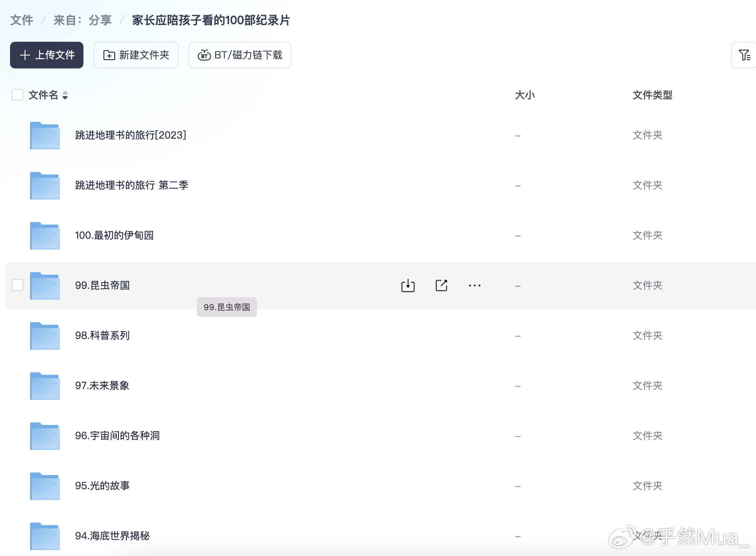The image size is (756, 556).
Task: Open folder icon of 99.昆虫帝国
Action: pyautogui.click(x=45, y=286)
